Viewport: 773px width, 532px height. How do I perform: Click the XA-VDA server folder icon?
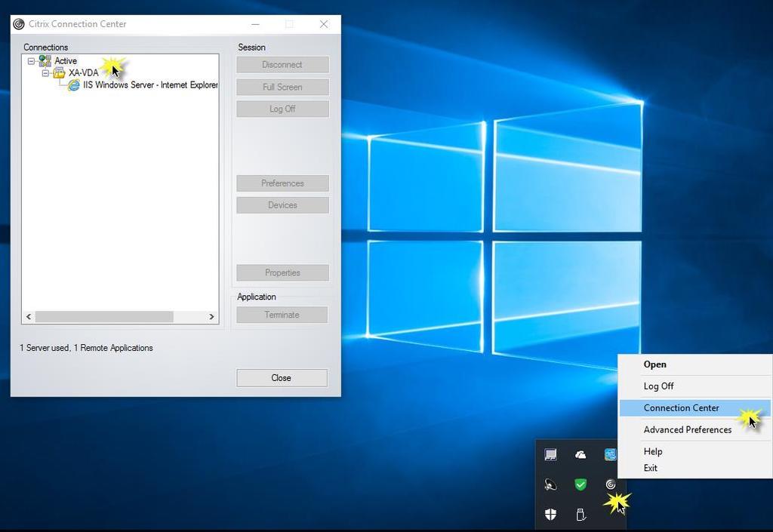point(59,73)
